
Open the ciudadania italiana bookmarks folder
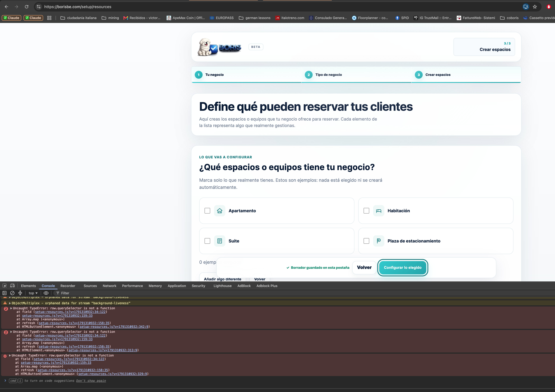coord(78,18)
